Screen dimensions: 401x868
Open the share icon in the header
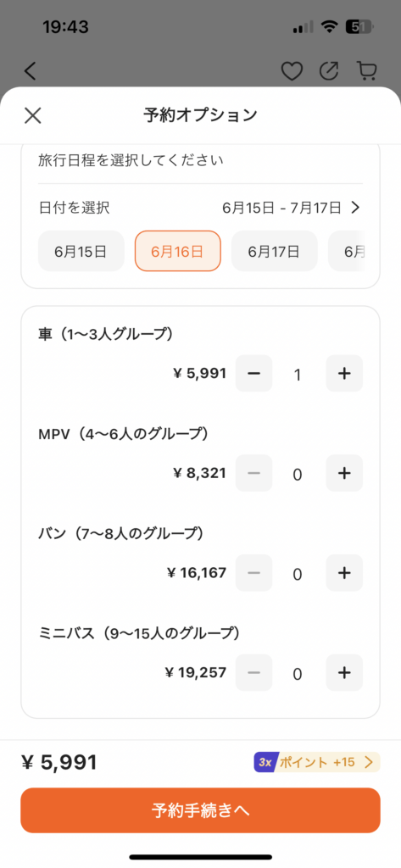[329, 71]
